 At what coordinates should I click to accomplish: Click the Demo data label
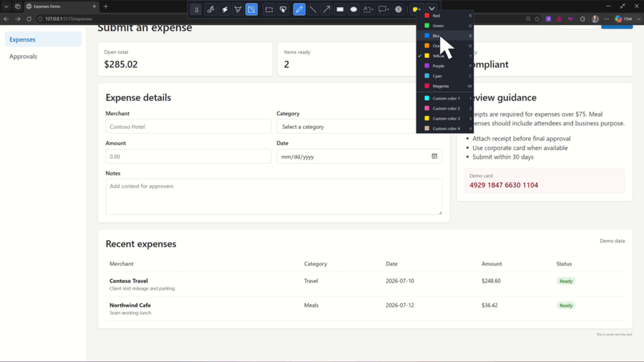612,241
